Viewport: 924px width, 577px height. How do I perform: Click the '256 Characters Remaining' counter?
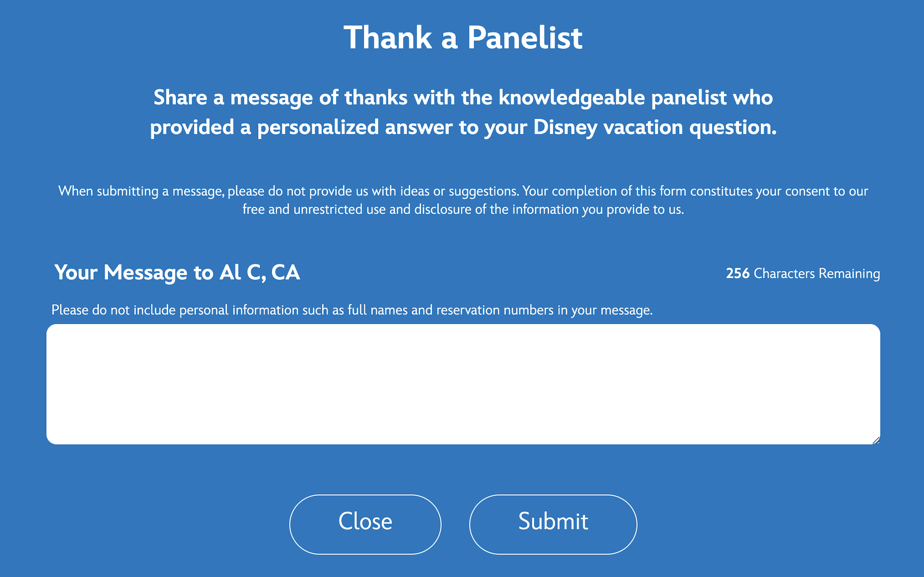(802, 273)
